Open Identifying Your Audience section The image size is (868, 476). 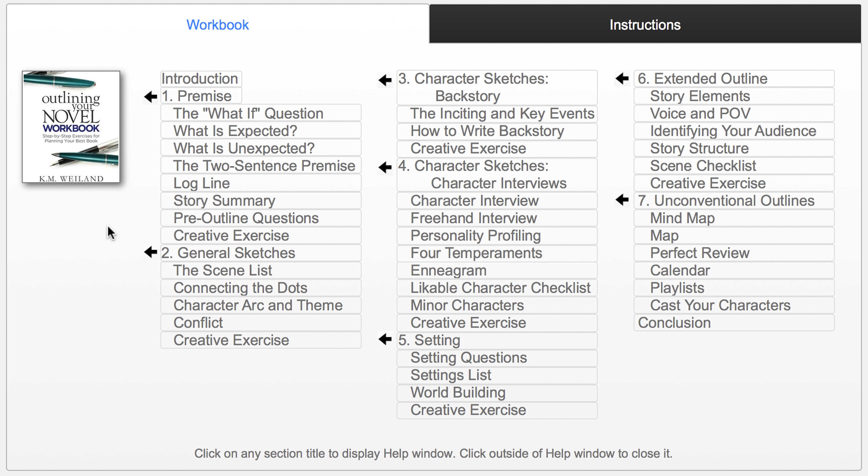733,131
